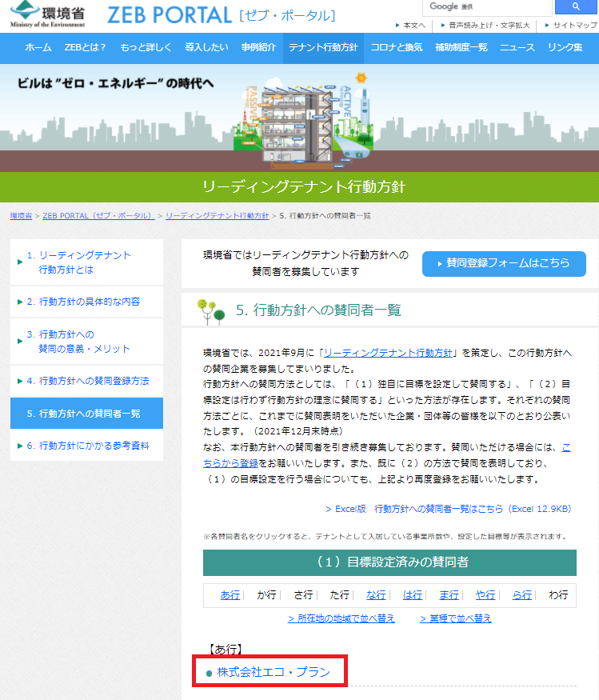
Task: Click the Ministry of the Environment logo
Action: [x=48, y=15]
